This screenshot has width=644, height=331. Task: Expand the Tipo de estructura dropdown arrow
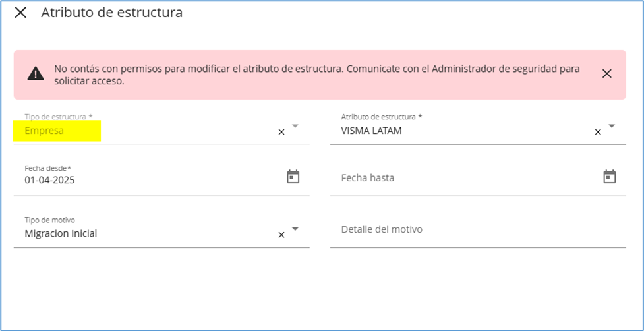pyautogui.click(x=295, y=125)
